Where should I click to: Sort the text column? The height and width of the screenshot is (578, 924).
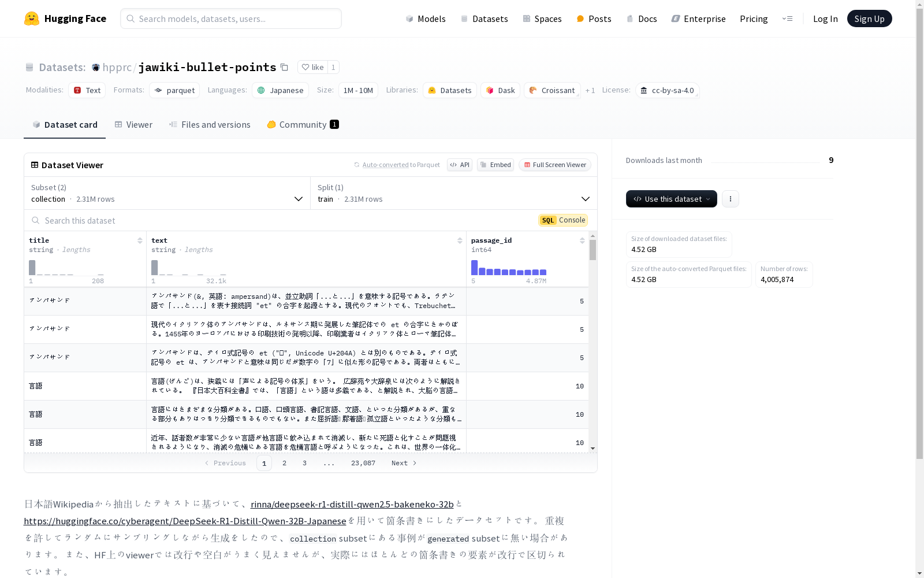click(460, 240)
